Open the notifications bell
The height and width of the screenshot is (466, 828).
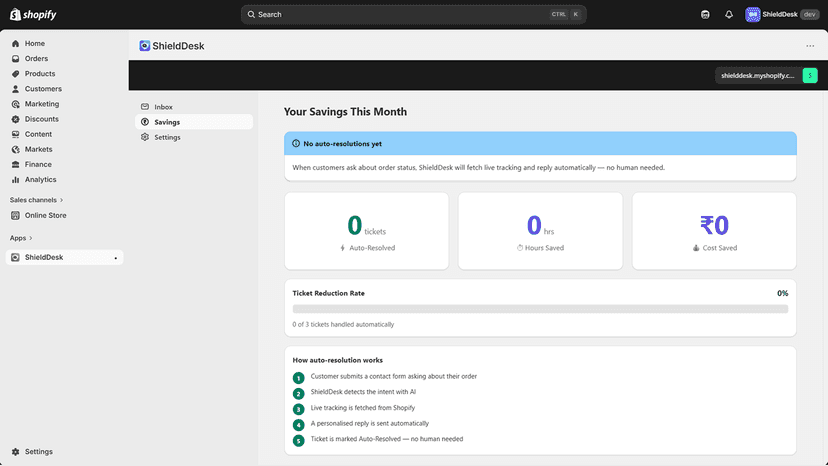(x=729, y=14)
